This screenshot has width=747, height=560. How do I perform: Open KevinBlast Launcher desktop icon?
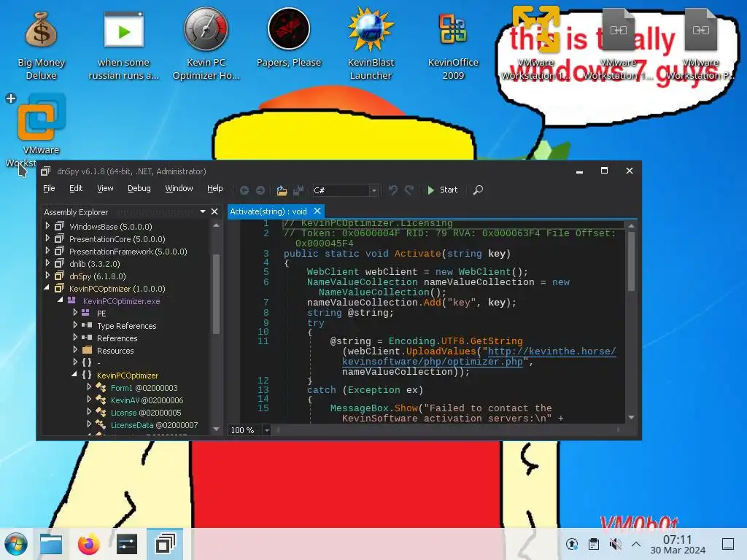[x=371, y=44]
